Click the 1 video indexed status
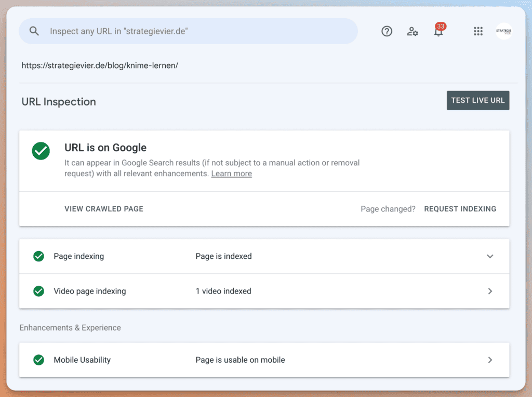This screenshot has width=532, height=397. point(223,291)
